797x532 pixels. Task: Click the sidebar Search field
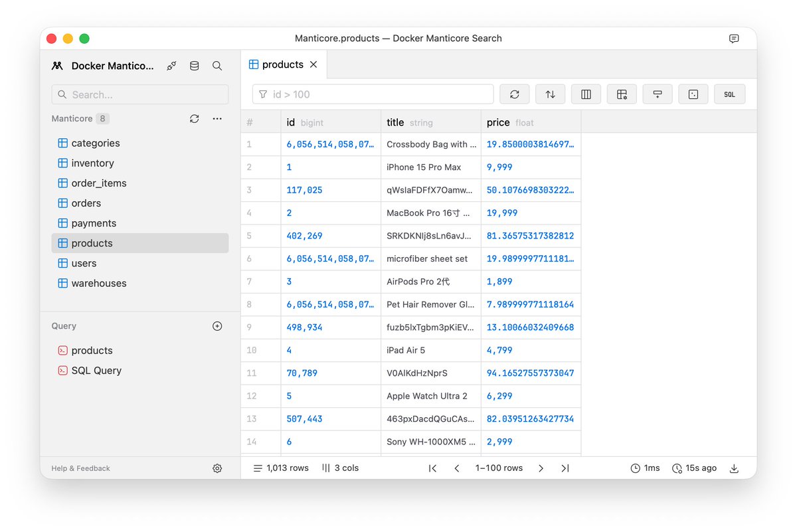140,94
